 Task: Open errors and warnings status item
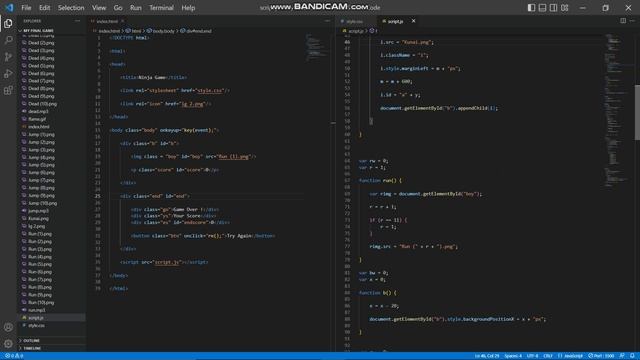click(x=14, y=356)
